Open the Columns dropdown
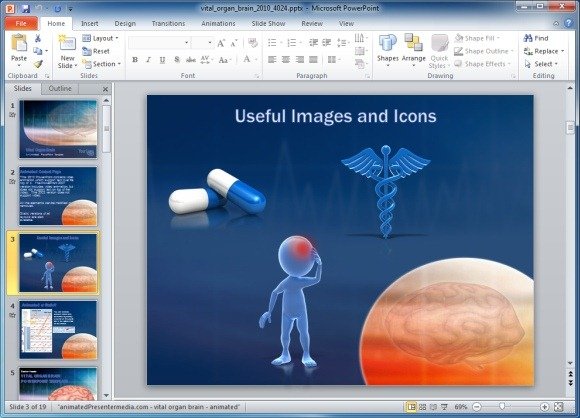Image resolution: width=580 pixels, height=418 pixels. pyautogui.click(x=334, y=60)
